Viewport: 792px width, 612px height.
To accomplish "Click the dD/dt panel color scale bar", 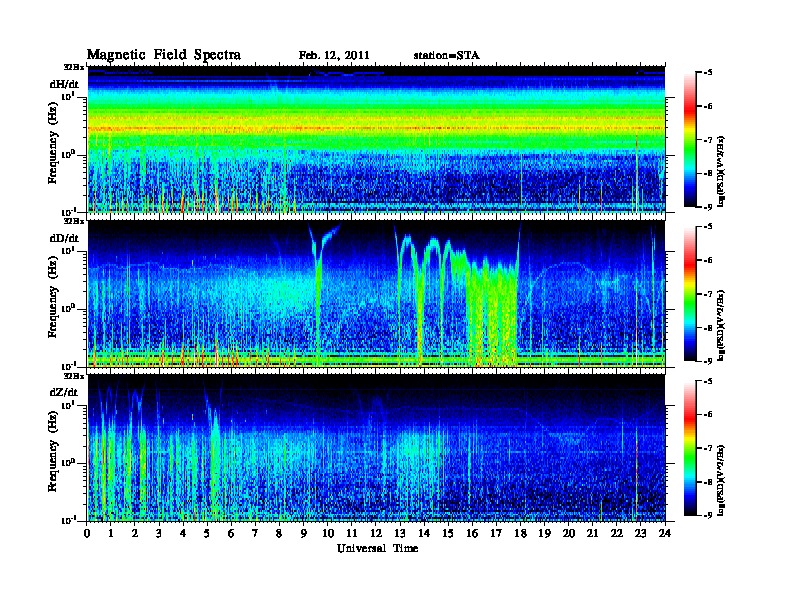I will click(x=690, y=294).
